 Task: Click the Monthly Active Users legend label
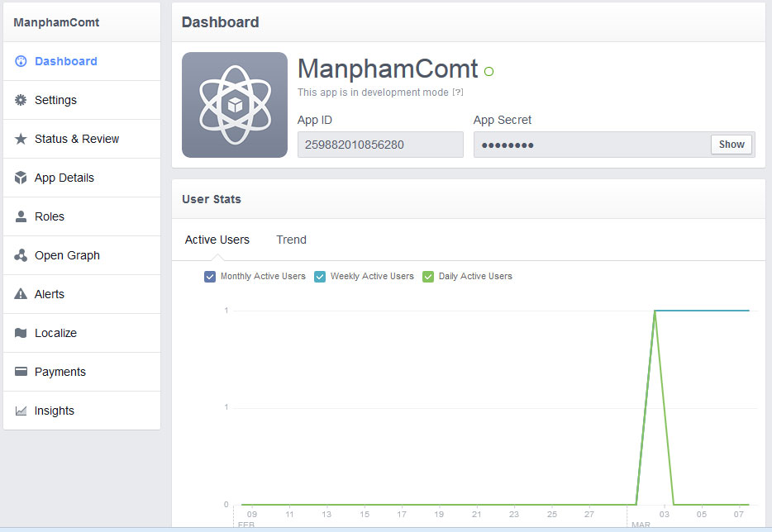263,276
